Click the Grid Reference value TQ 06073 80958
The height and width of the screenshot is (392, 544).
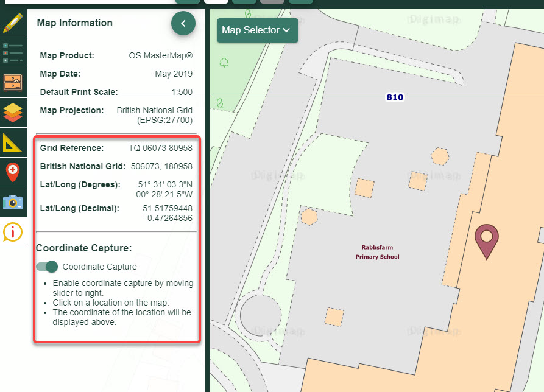(x=160, y=148)
